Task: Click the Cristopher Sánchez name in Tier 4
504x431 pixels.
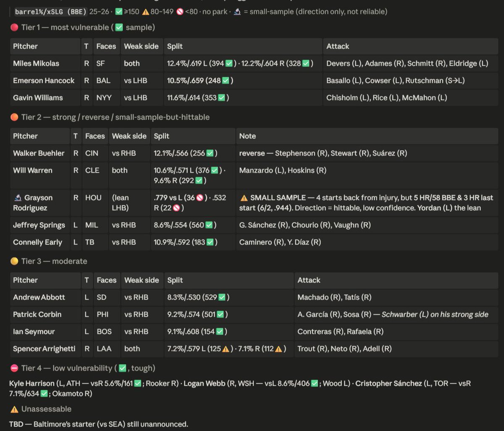Action: pyautogui.click(x=388, y=384)
